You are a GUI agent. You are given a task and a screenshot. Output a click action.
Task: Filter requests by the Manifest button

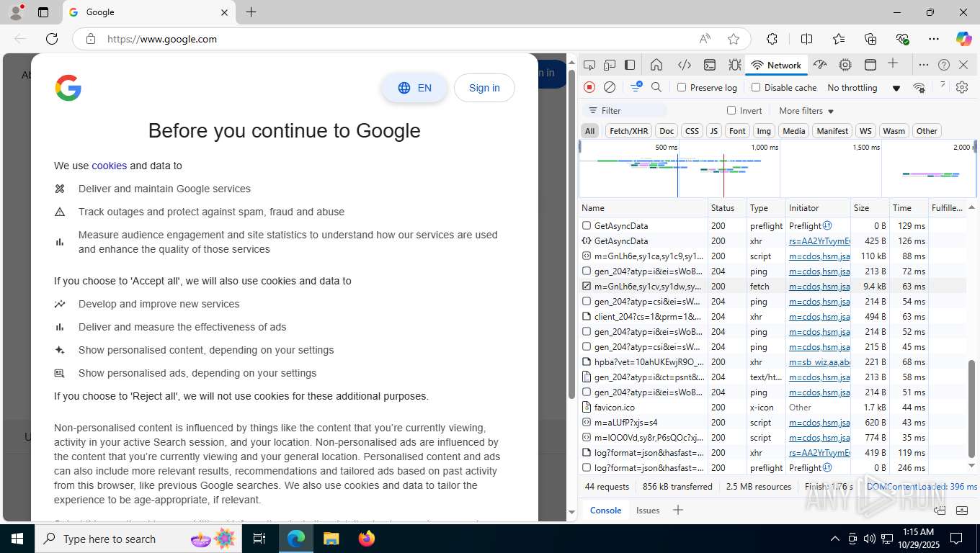coord(832,131)
